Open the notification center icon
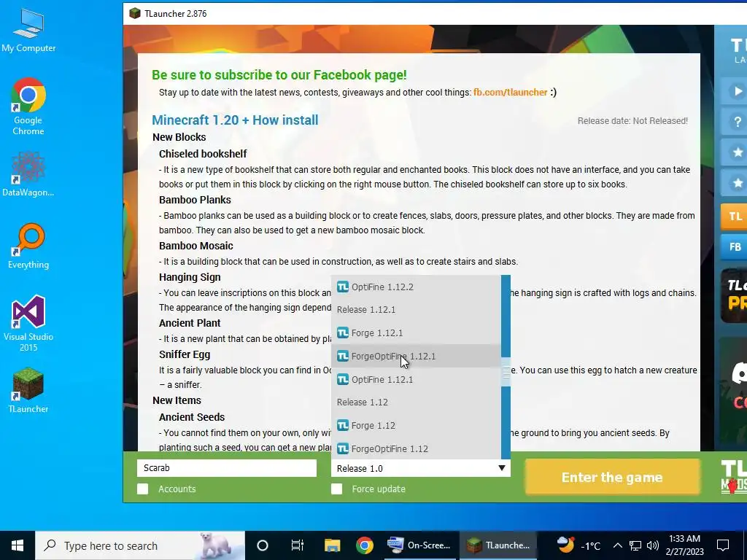The width and height of the screenshot is (747, 560). coord(723,545)
